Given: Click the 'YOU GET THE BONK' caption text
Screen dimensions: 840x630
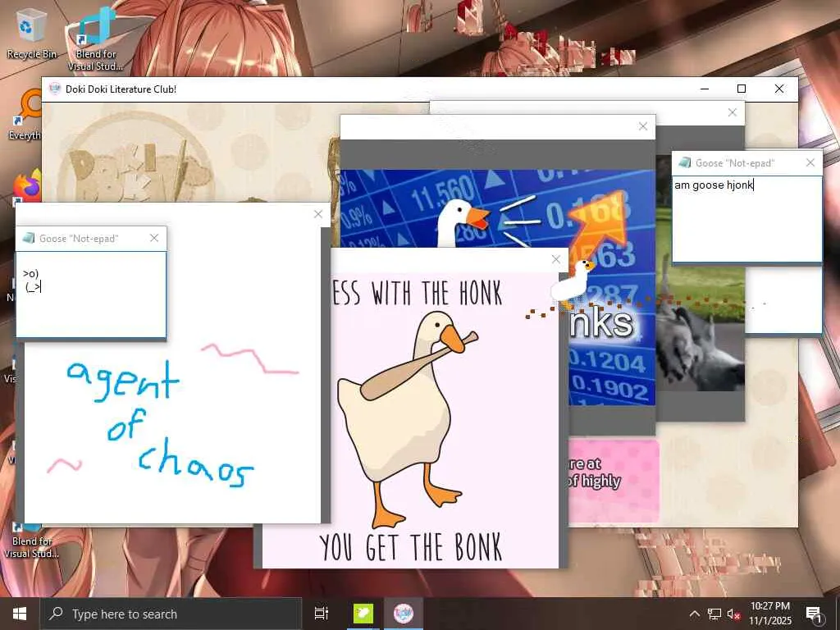Looking at the screenshot, I should (411, 547).
